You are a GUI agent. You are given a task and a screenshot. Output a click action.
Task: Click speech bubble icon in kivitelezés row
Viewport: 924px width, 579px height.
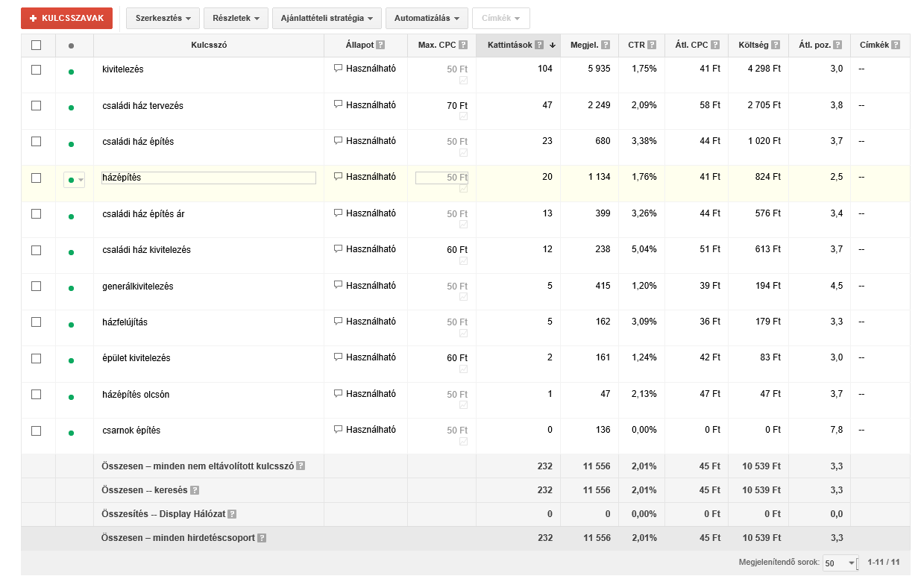tap(338, 69)
